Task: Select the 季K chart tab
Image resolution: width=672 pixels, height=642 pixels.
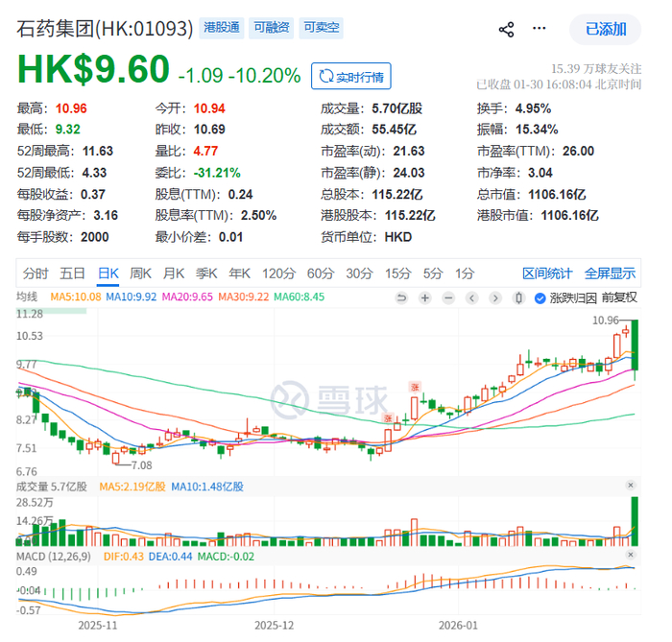Action: point(206,273)
